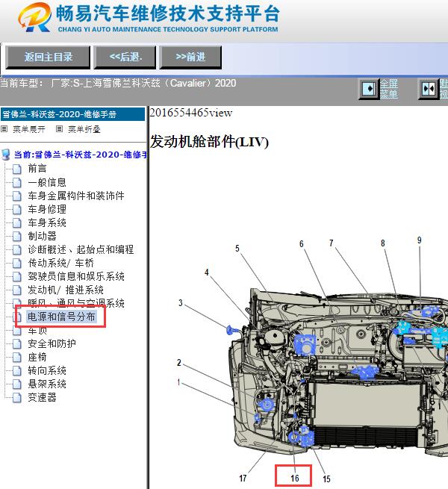Click the page icon beside 转向系统
The image size is (448, 489).
coord(17,370)
